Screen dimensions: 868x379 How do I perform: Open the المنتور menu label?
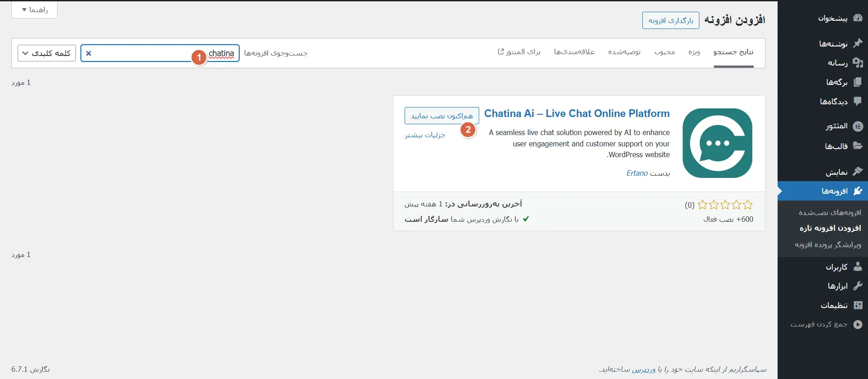(836, 126)
